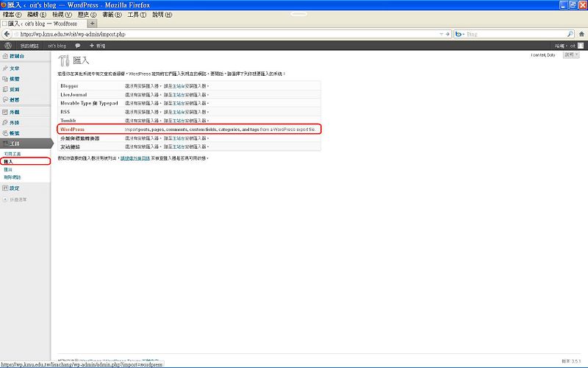This screenshot has height=368, width=588.
Task: Open Settings sidebar icon
Action: click(x=5, y=188)
